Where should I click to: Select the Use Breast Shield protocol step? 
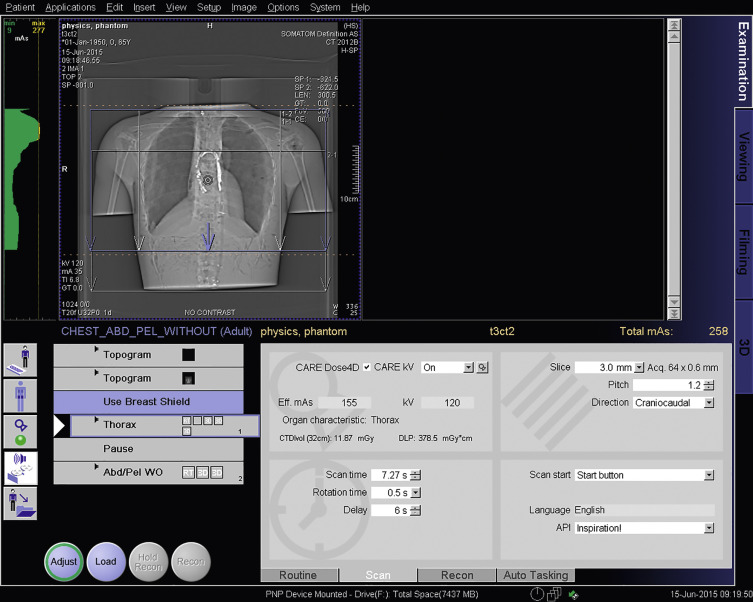pos(146,402)
